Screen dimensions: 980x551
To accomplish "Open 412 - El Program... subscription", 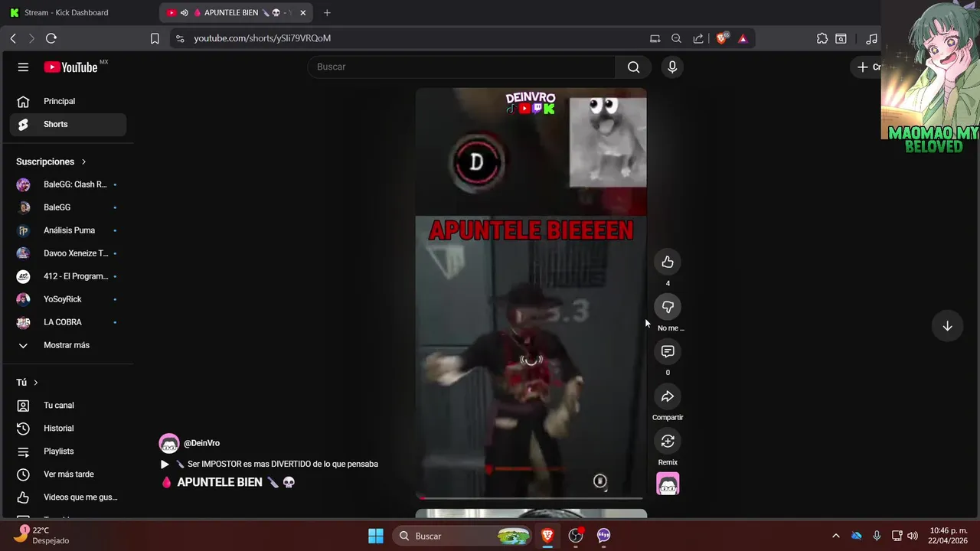I will point(68,276).
